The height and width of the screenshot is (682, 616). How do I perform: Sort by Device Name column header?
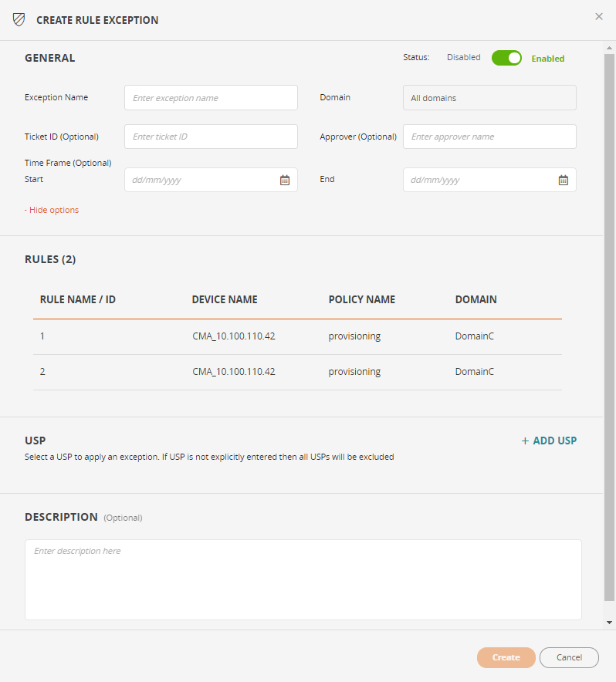click(225, 299)
